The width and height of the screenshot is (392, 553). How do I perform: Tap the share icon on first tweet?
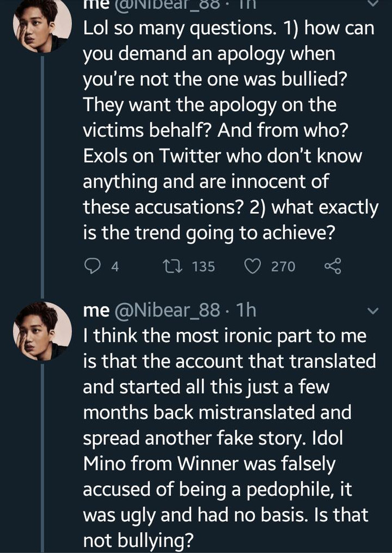(x=333, y=266)
